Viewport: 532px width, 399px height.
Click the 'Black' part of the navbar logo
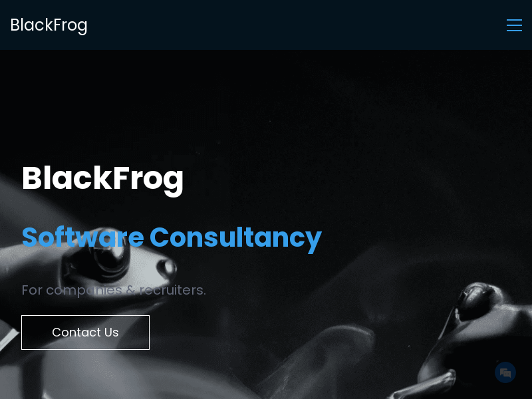tap(31, 25)
